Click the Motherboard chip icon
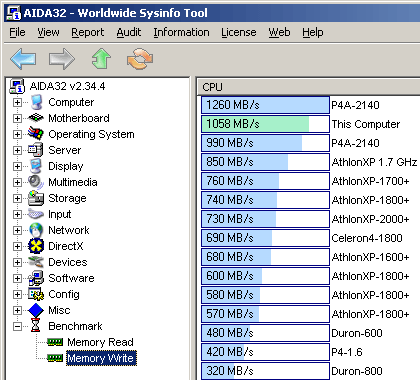The width and height of the screenshot is (420, 380). click(36, 118)
